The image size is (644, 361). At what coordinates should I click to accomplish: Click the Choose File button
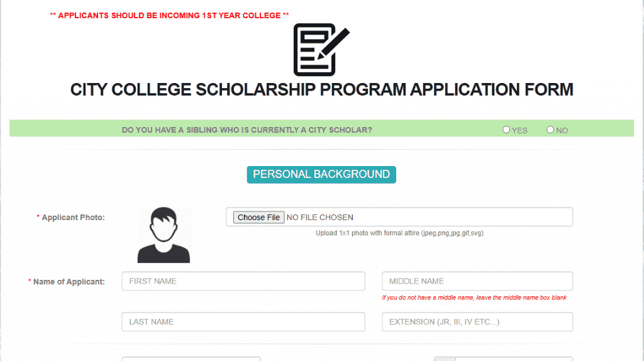coord(258,218)
